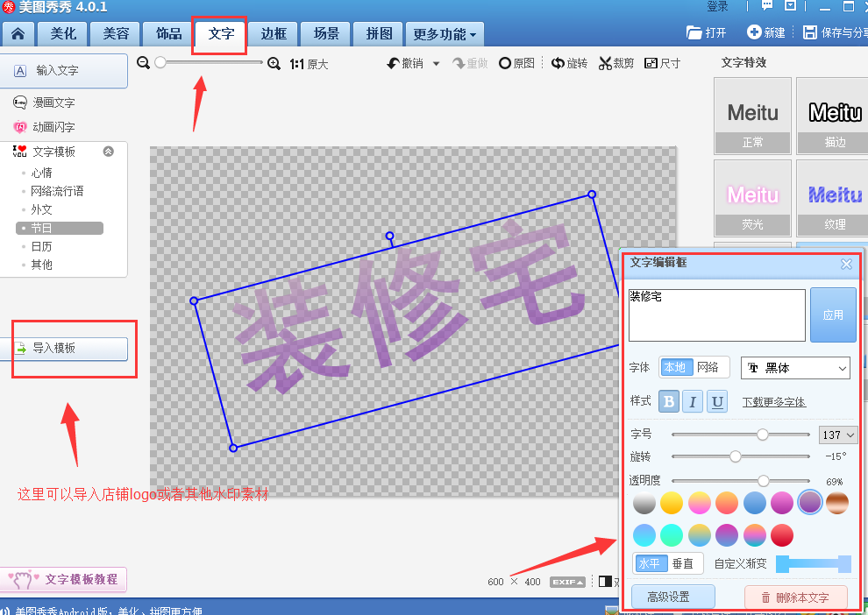868x615 pixels.
Task: Click the 尺寸 (Size) icon
Action: [663, 63]
